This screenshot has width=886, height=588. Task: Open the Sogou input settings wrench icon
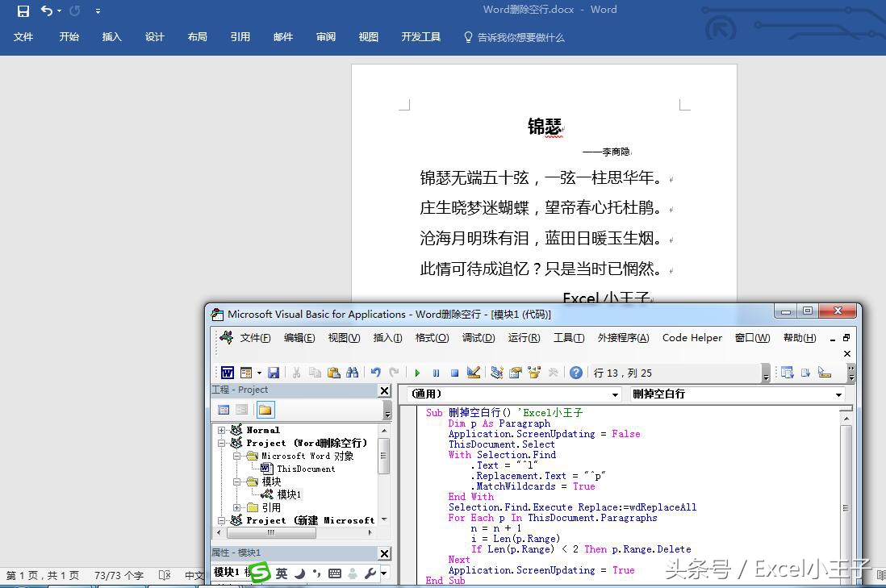pyautogui.click(x=371, y=573)
